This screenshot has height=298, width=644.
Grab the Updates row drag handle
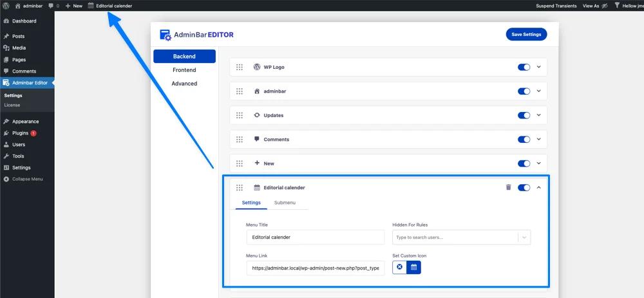tap(240, 115)
